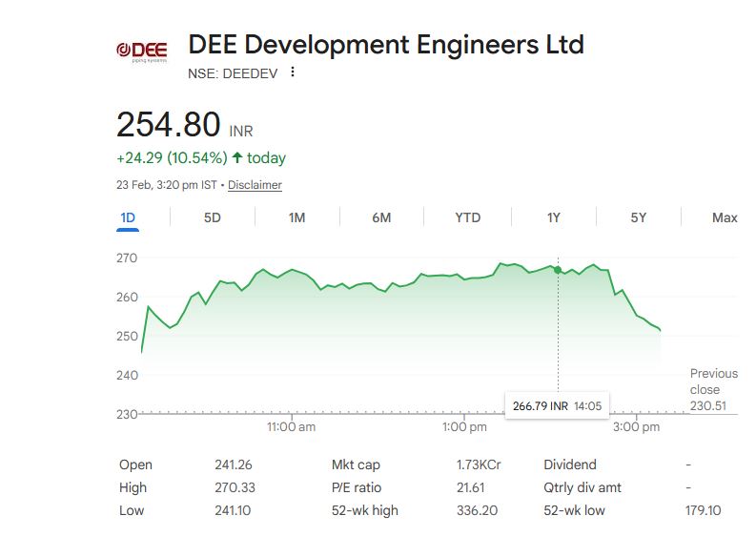The height and width of the screenshot is (557, 756).
Task: Click the DEE company logo
Action: click(141, 51)
